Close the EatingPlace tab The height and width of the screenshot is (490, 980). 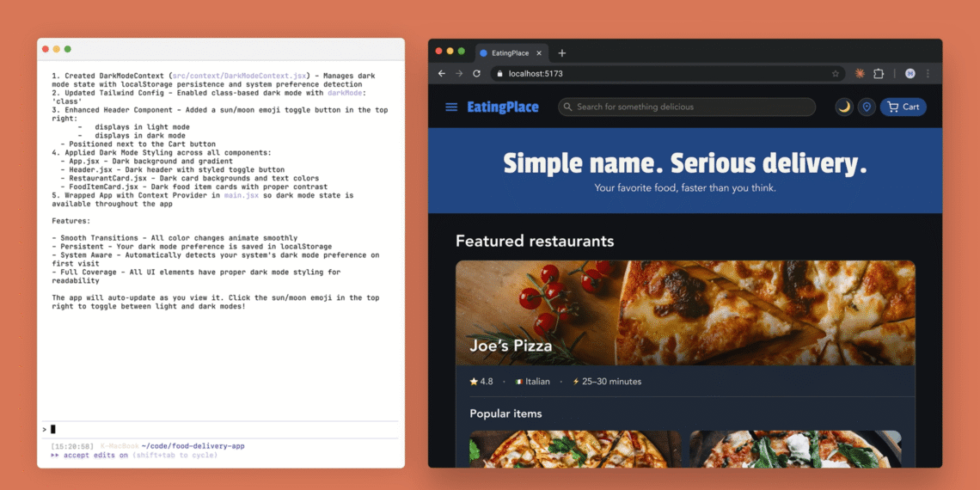(x=539, y=53)
